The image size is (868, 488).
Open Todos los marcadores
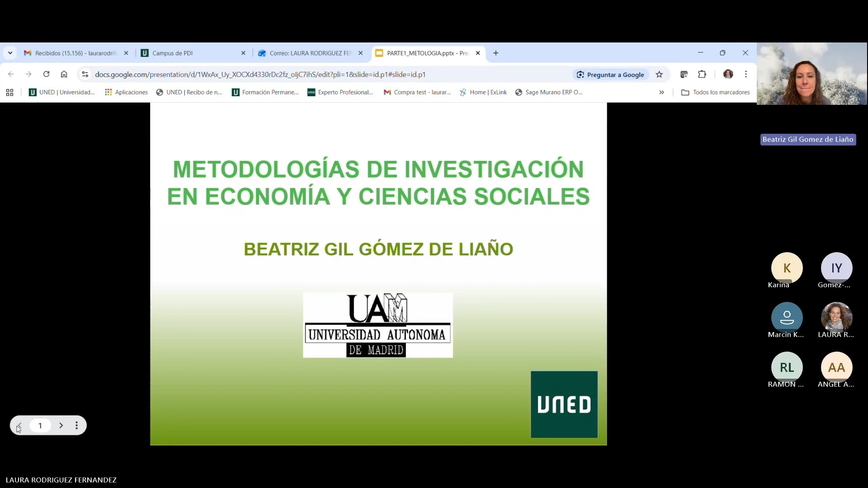(716, 92)
